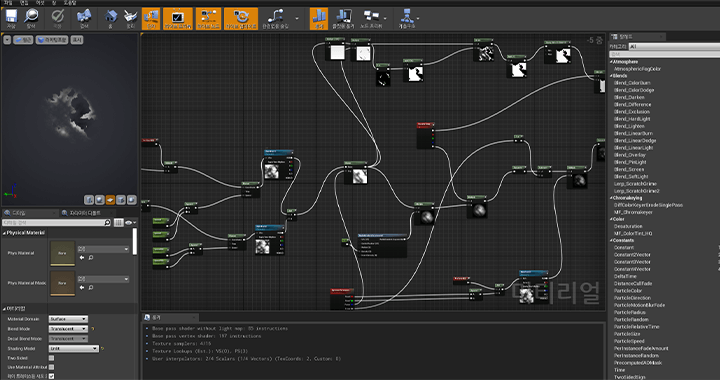Open the Asset menu

39,3
